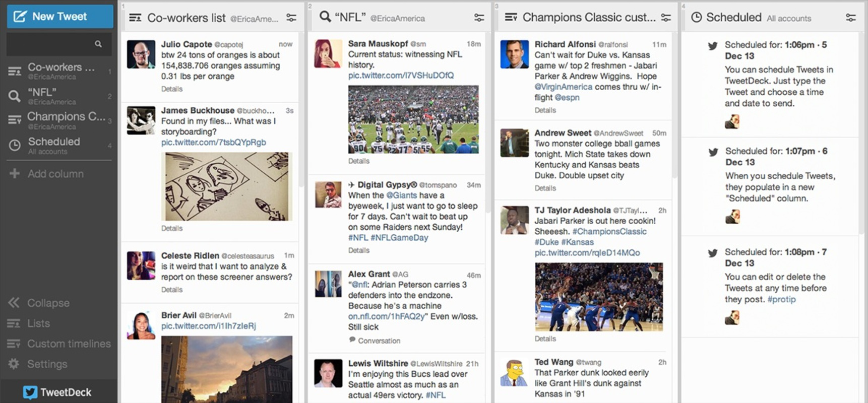
Task: Select the "NFL" search column icon in sidebar
Action: pyautogui.click(x=14, y=95)
